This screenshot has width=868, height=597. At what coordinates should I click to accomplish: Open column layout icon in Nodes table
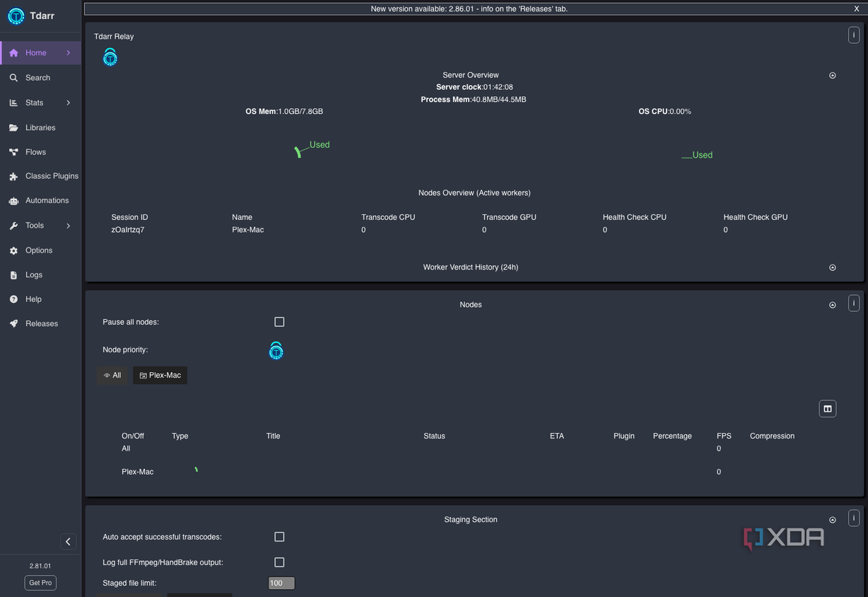click(x=828, y=409)
